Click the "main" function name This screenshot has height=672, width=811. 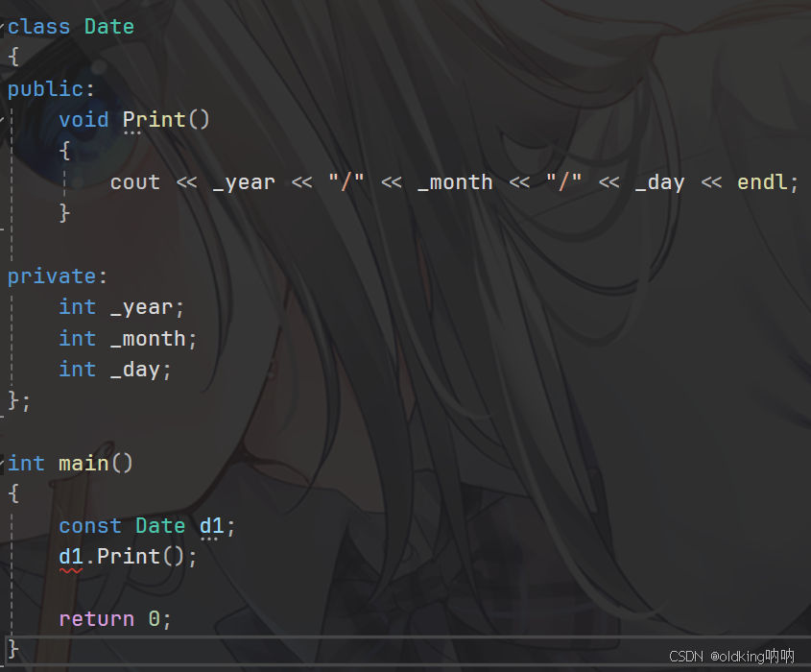[x=83, y=463]
